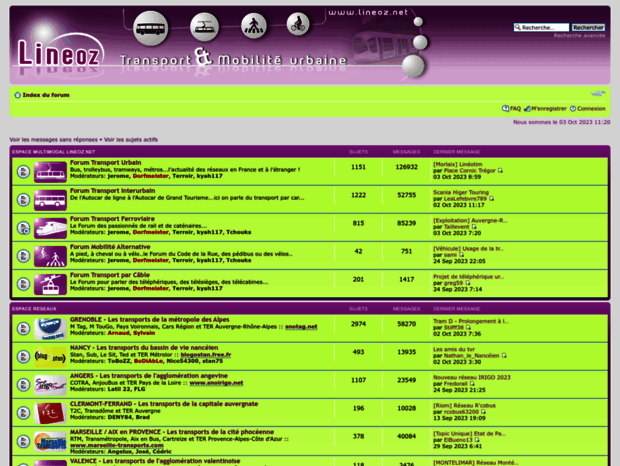
Task: Open Forum Mobilité Alternative title
Action: pyautogui.click(x=110, y=247)
